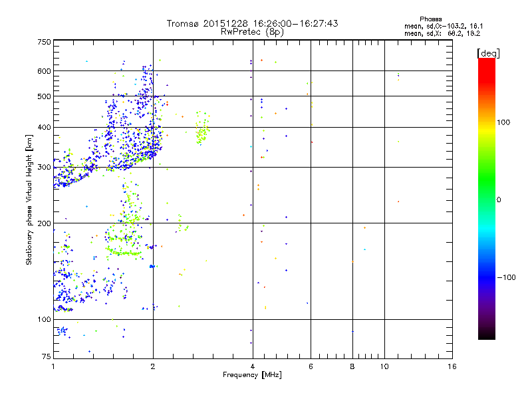This screenshot has height=399, width=532.
Task: Click the y-axis tick label '75'
Action: coord(47,356)
